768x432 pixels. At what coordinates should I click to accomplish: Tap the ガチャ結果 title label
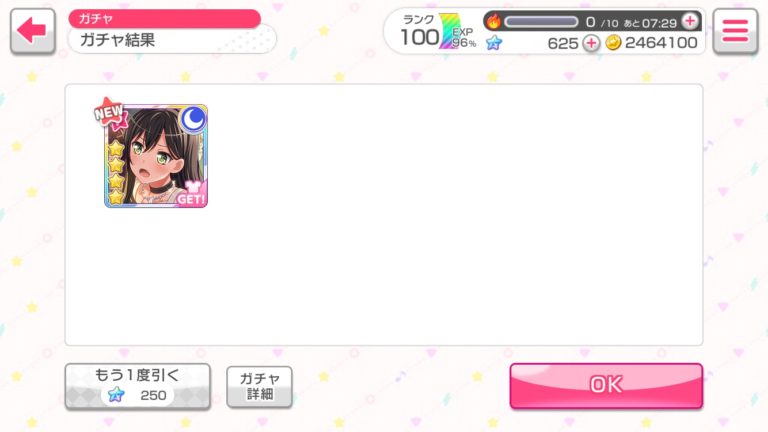[x=118, y=40]
